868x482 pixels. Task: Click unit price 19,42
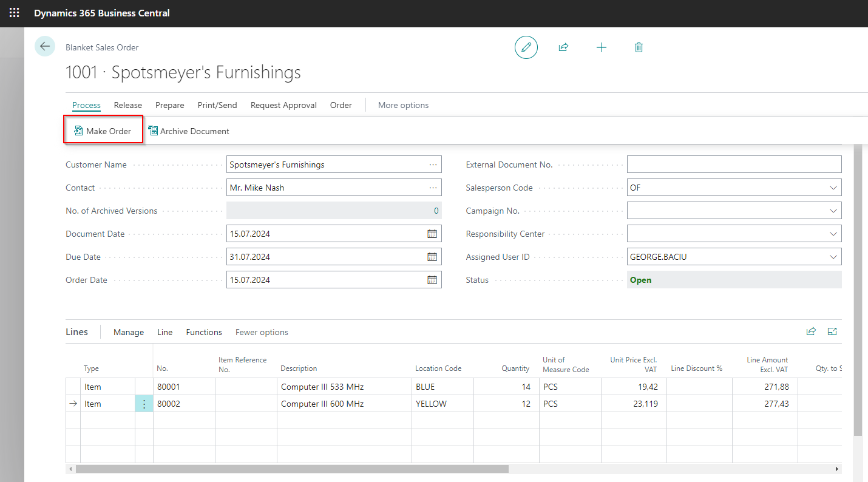pyautogui.click(x=634, y=387)
